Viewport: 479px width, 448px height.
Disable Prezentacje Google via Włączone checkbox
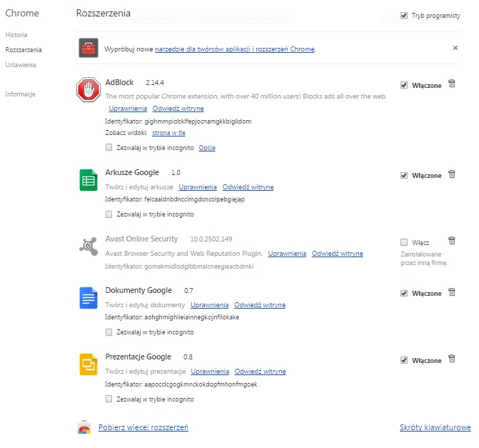[404, 360]
